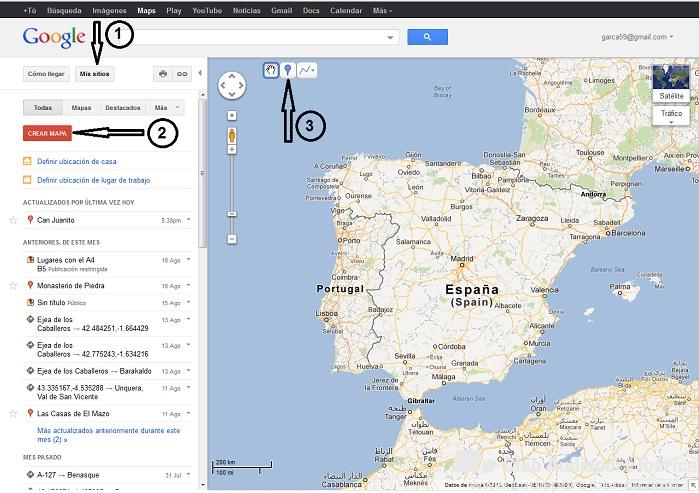
Task: Open the garca59@gmail.com account menu
Action: click(637, 37)
